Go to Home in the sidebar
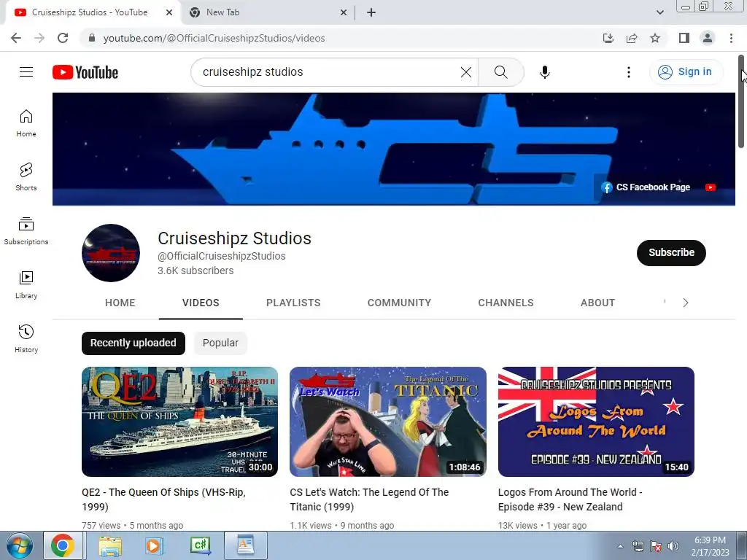Screen dimensions: 747x560 coord(26,123)
